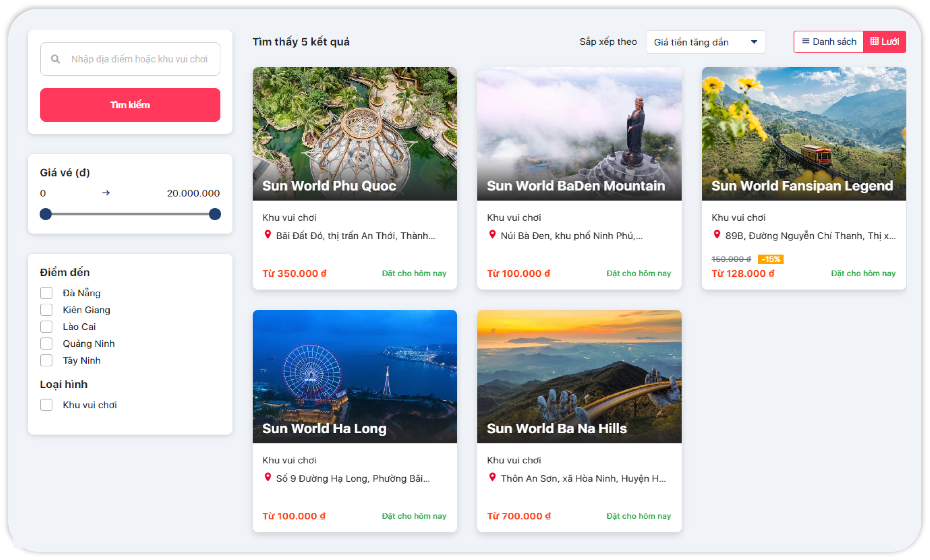Check the Lào Cai destination checkbox
Viewport: 930px width, 560px height.
point(46,326)
